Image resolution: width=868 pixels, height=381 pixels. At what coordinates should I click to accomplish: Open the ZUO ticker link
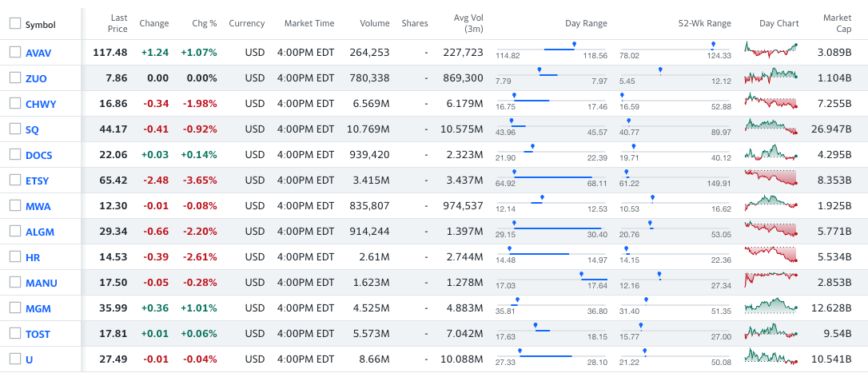(36, 78)
